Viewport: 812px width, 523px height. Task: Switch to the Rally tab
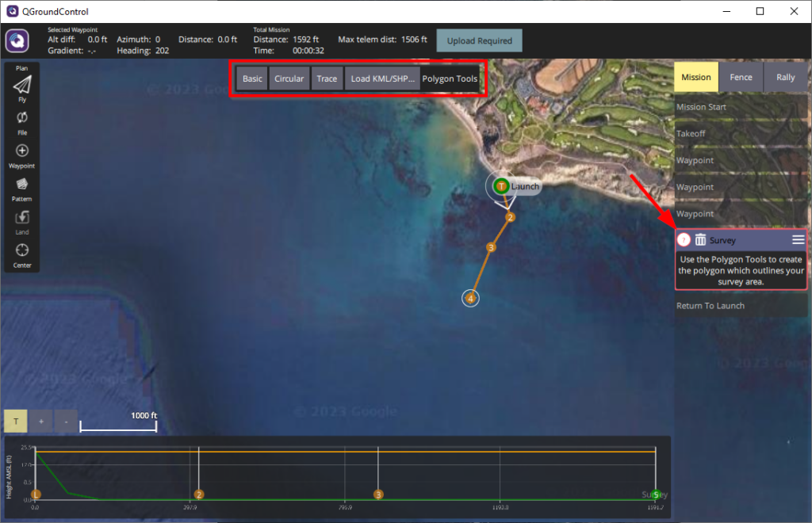tap(785, 78)
